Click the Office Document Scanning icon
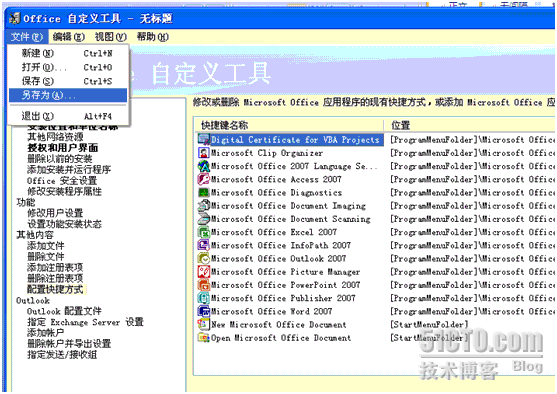The height and width of the screenshot is (394, 557). [204, 218]
